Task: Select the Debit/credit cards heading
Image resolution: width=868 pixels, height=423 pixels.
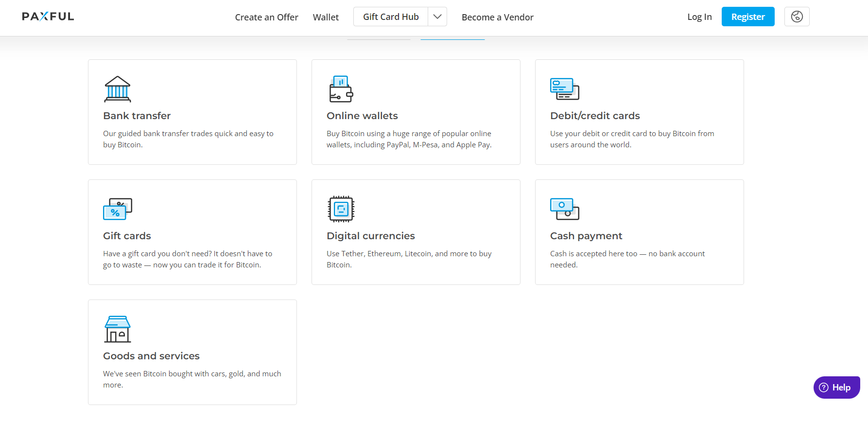Action: [595, 116]
